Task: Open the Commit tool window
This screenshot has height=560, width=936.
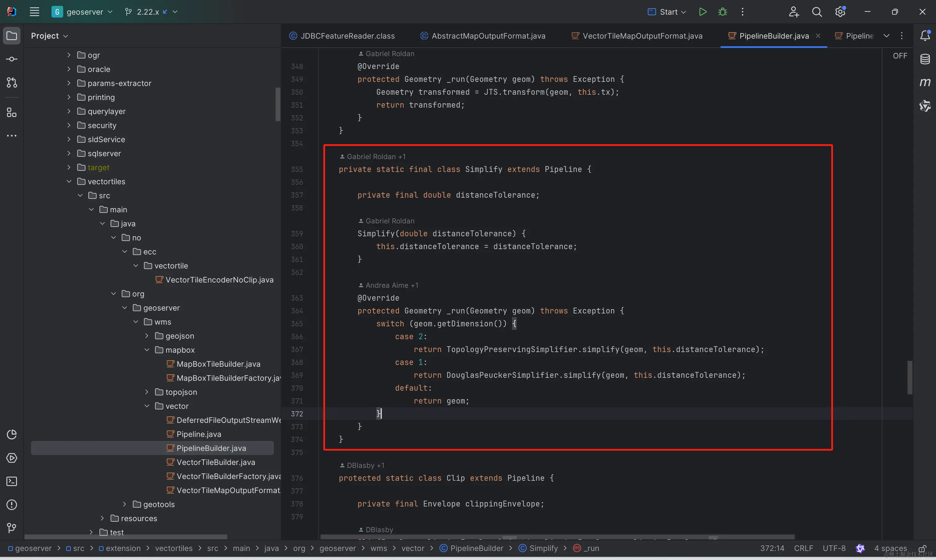Action: tap(12, 59)
